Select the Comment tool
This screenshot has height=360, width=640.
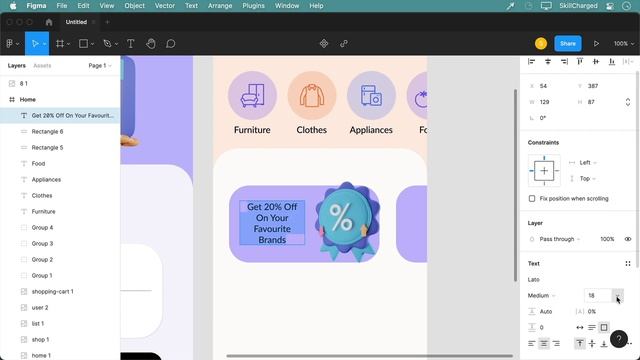171,43
